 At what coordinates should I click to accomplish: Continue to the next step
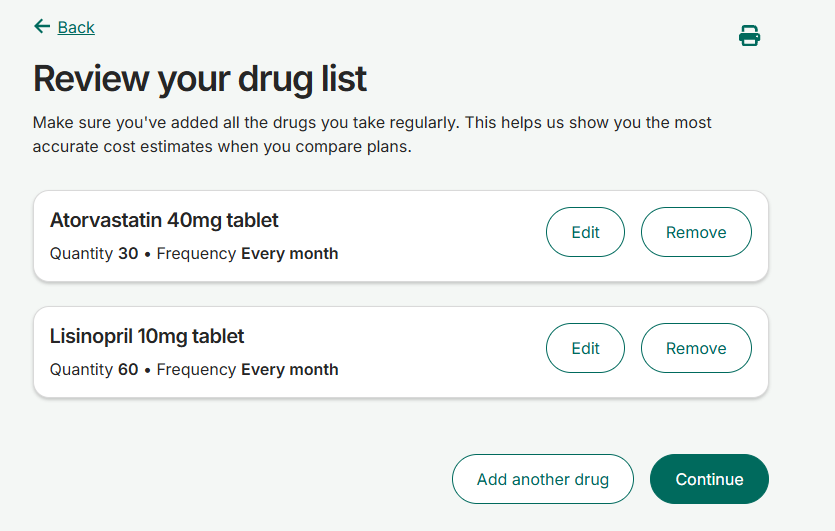(x=709, y=479)
